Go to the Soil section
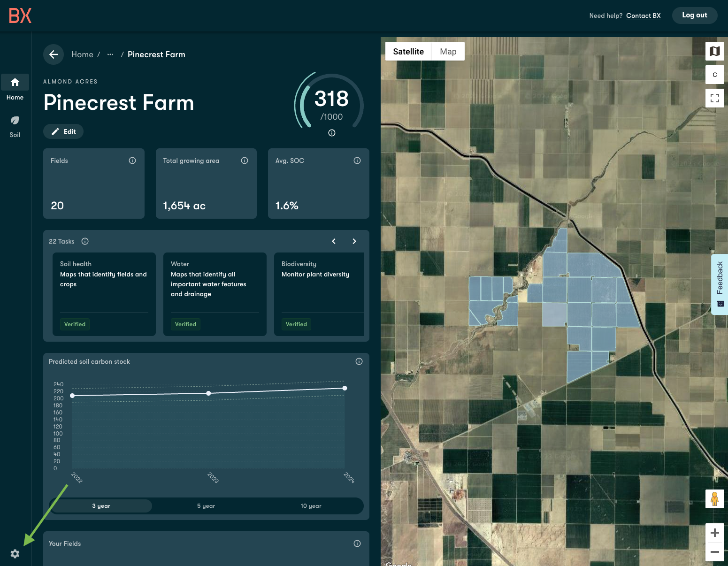Screen dimensions: 728x566 pyautogui.click(x=15, y=127)
